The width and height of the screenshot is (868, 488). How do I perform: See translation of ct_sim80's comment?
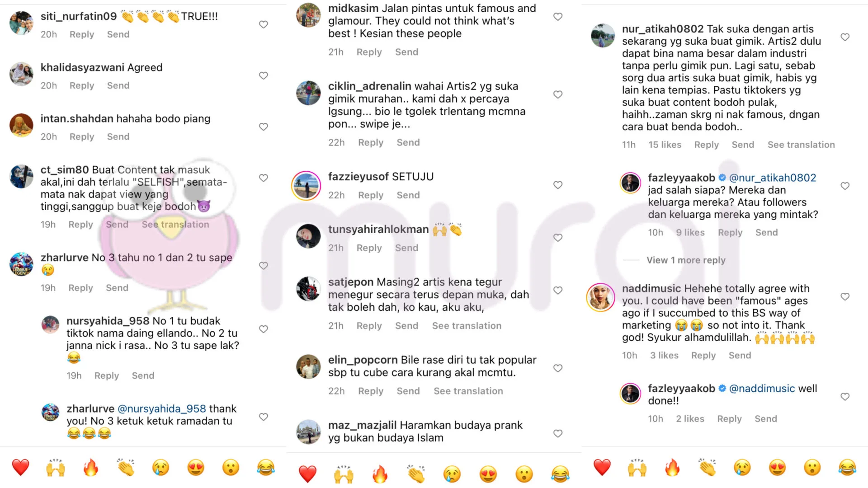point(175,225)
